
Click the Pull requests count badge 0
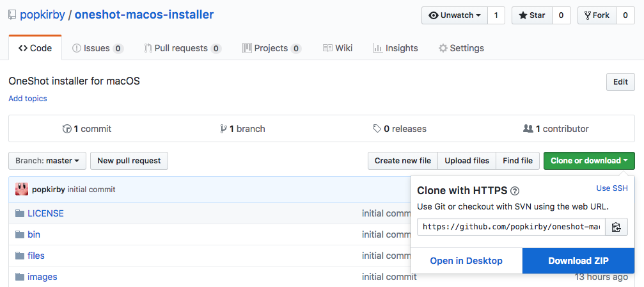tap(216, 49)
